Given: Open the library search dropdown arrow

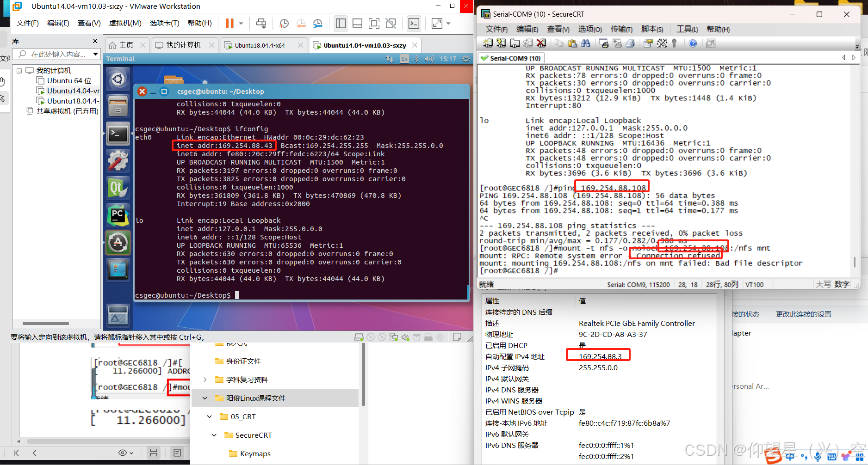Looking at the screenshot, I should point(95,54).
